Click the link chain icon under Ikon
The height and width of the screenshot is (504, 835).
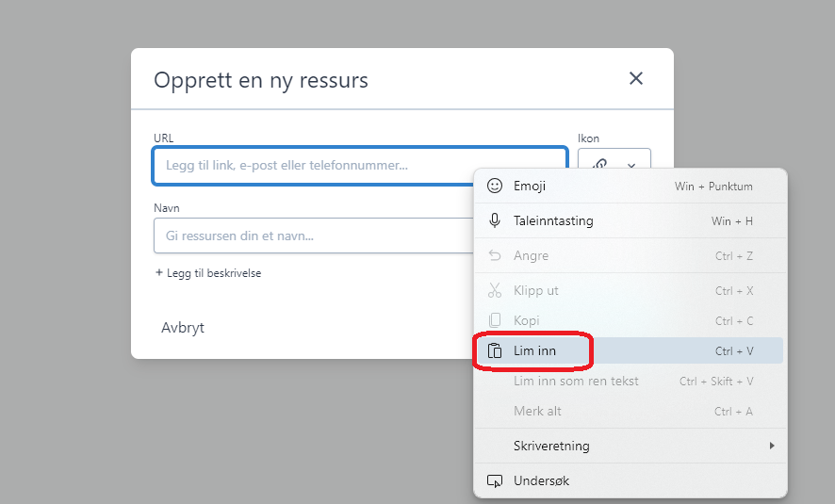(599, 165)
